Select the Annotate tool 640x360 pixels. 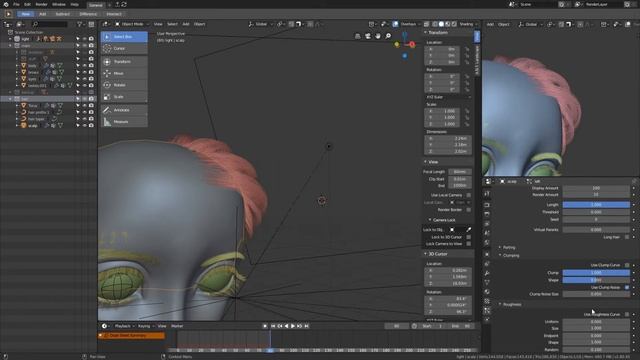124,110
